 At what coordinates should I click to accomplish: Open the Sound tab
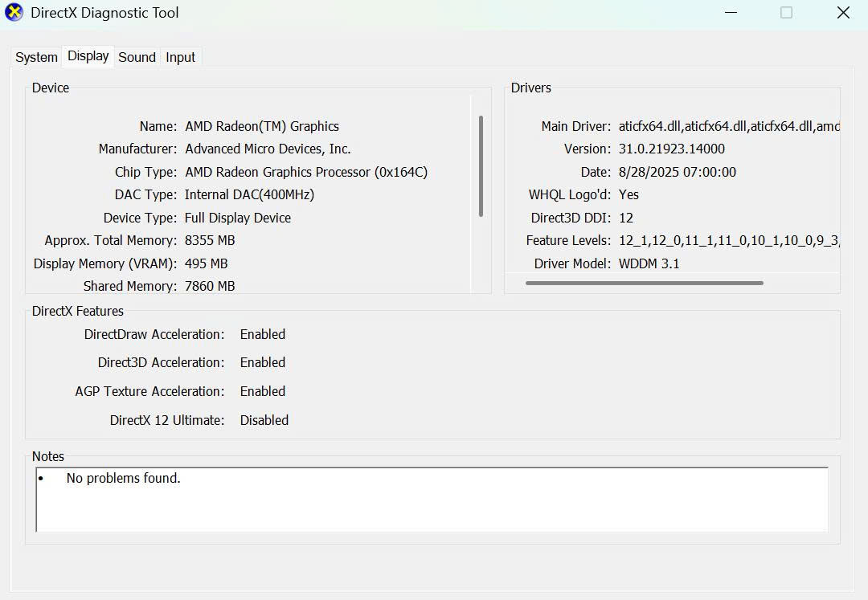[137, 57]
